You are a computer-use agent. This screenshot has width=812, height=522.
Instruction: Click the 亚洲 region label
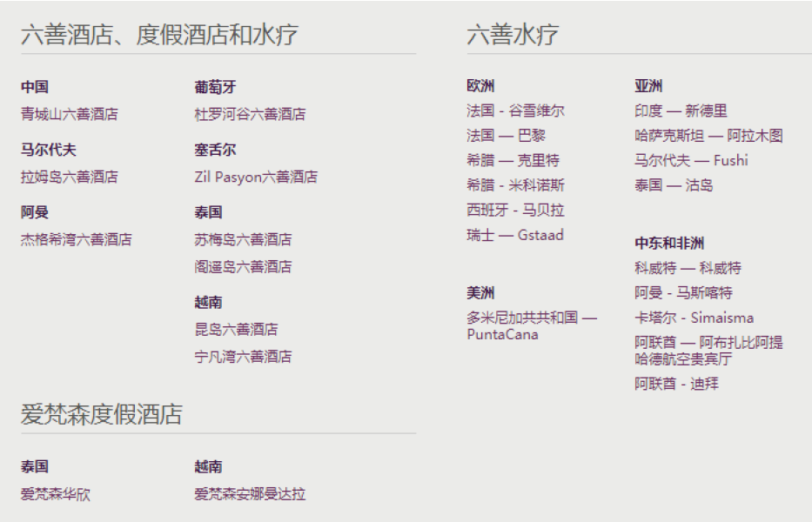point(648,86)
